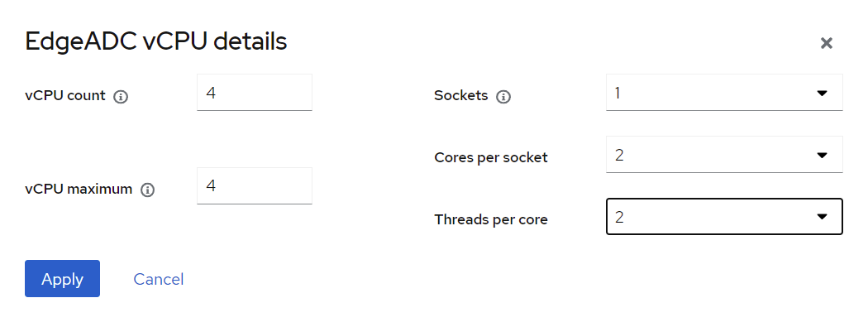Viewport: 868px width, 322px height.
Task: Click the EdgeADC vCPU details title
Action: [x=156, y=41]
